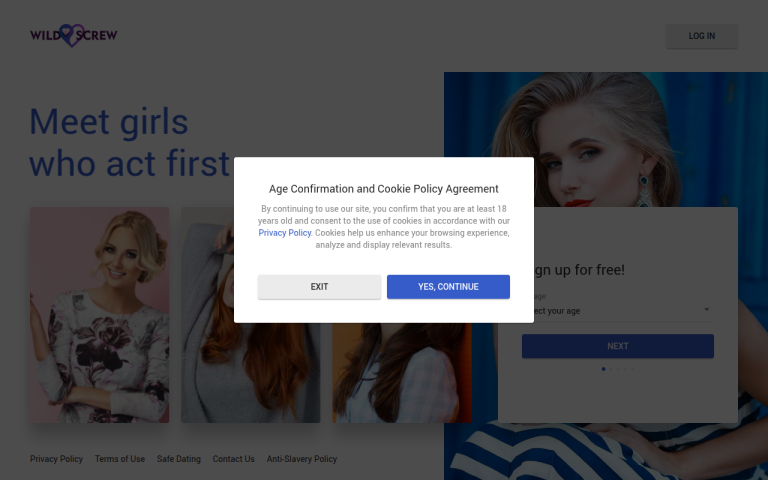Open the footer Privacy Policy link
Screen dimensions: 768x480
[x=56, y=459]
